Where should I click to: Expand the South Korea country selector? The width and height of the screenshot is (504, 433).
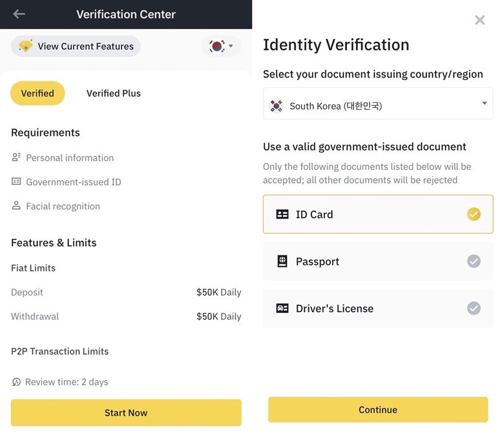click(x=378, y=103)
